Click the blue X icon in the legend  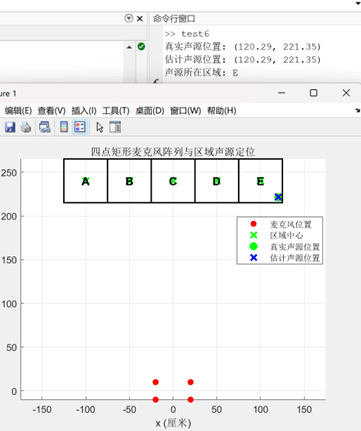[253, 258]
